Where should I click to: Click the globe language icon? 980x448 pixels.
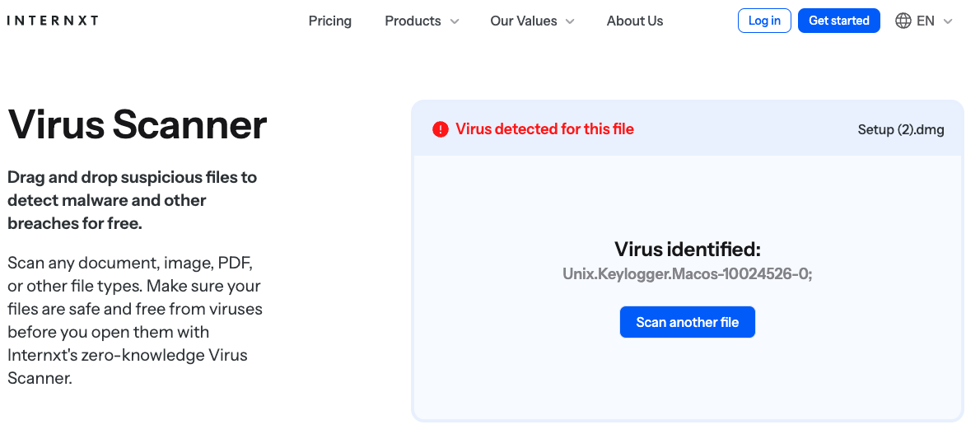tap(903, 21)
